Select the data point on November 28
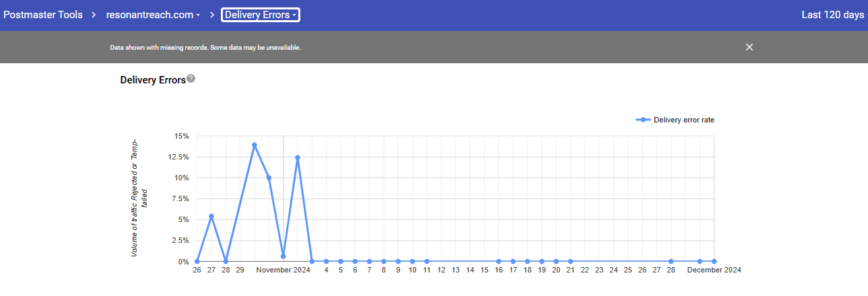868x296 pixels. [671, 261]
